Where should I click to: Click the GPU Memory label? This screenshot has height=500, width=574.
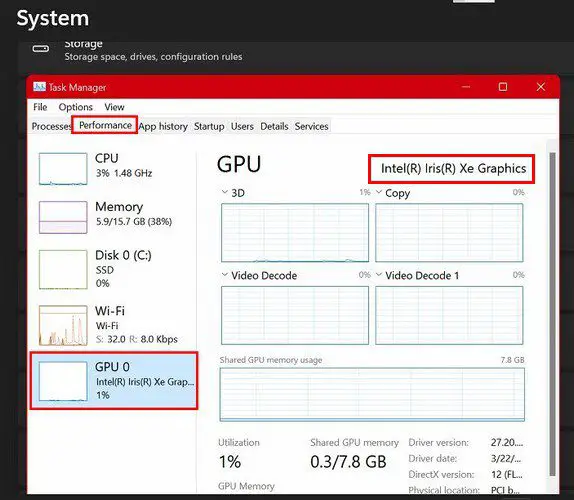246,486
